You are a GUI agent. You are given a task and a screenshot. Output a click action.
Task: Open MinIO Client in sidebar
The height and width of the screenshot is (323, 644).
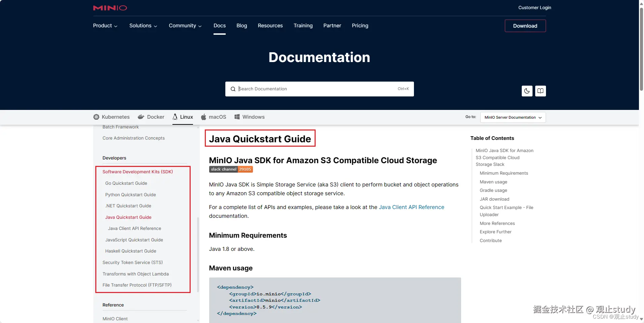pyautogui.click(x=115, y=319)
